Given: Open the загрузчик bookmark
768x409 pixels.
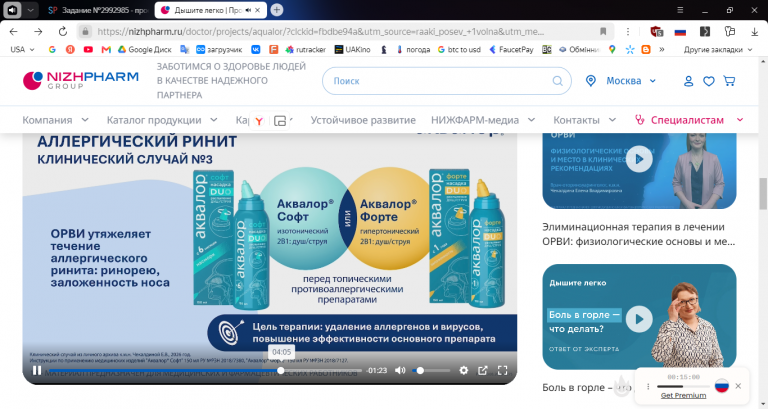Looking at the screenshot, I should [x=219, y=49].
